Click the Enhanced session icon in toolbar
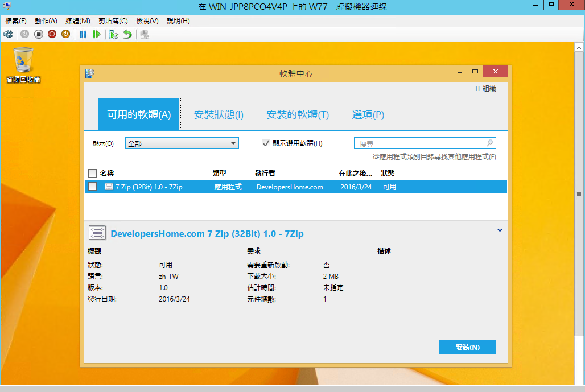Screen dimensions: 585x392 coord(145,34)
